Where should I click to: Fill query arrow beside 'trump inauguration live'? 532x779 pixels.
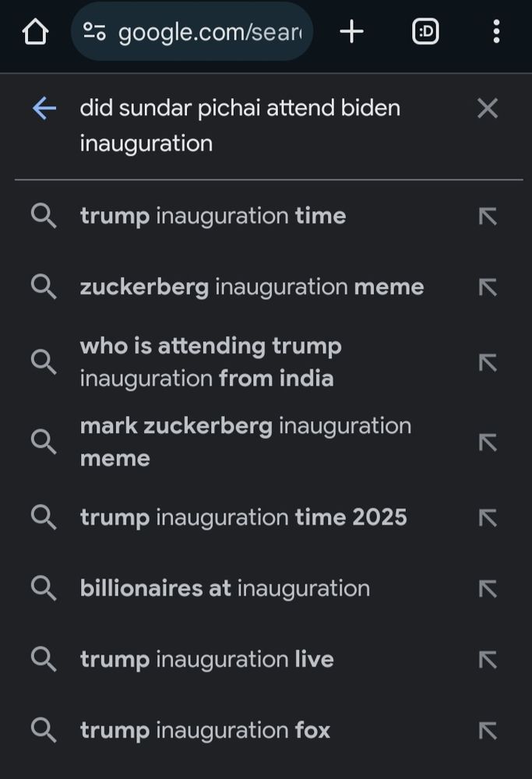click(x=488, y=660)
